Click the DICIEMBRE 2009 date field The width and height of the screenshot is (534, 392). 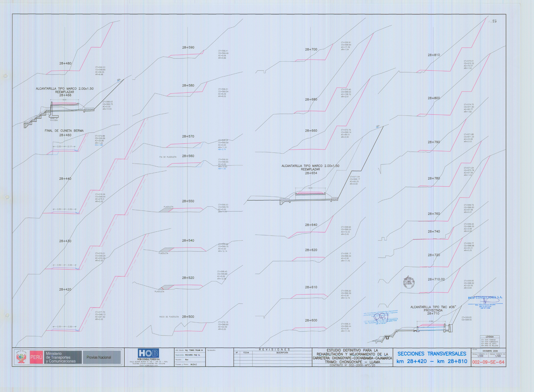click(x=490, y=351)
